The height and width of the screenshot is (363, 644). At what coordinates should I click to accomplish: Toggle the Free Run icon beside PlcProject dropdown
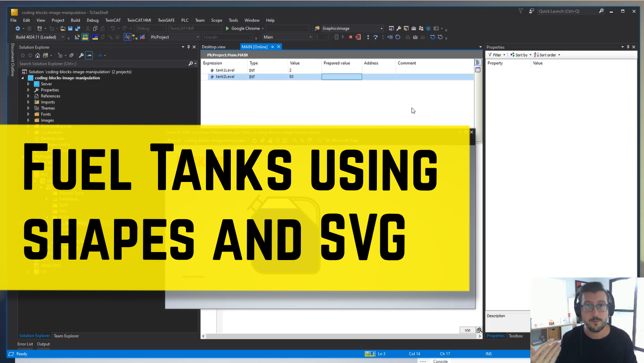click(127, 37)
